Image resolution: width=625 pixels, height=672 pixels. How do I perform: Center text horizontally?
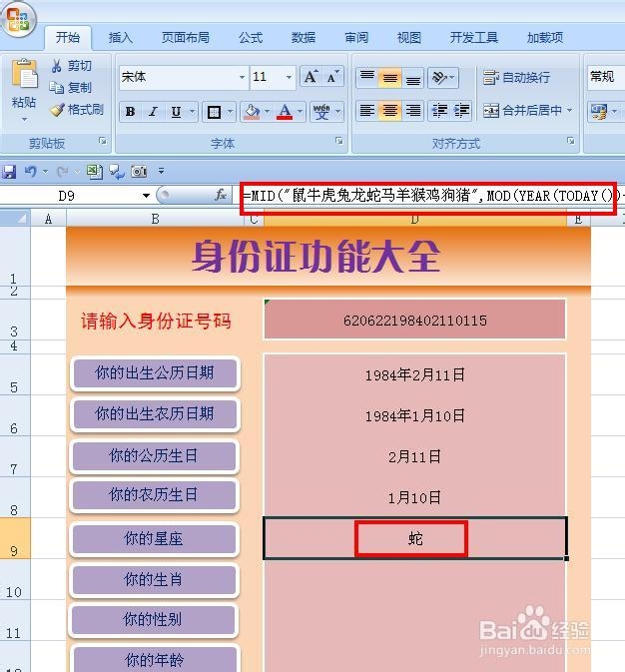click(x=389, y=111)
